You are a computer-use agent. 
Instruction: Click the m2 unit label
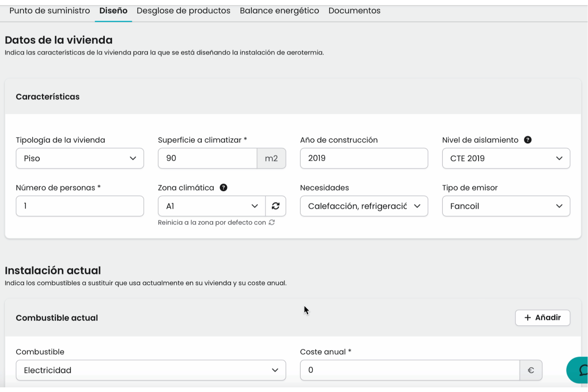(x=271, y=158)
